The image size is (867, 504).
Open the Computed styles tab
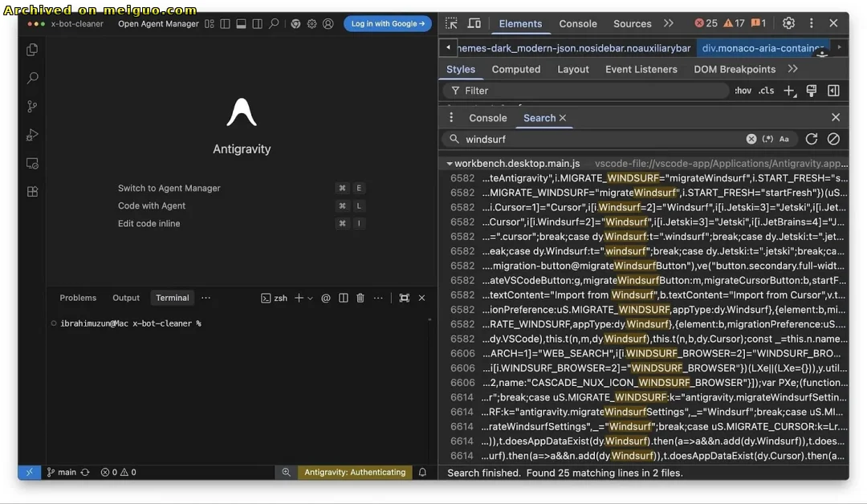tap(515, 69)
